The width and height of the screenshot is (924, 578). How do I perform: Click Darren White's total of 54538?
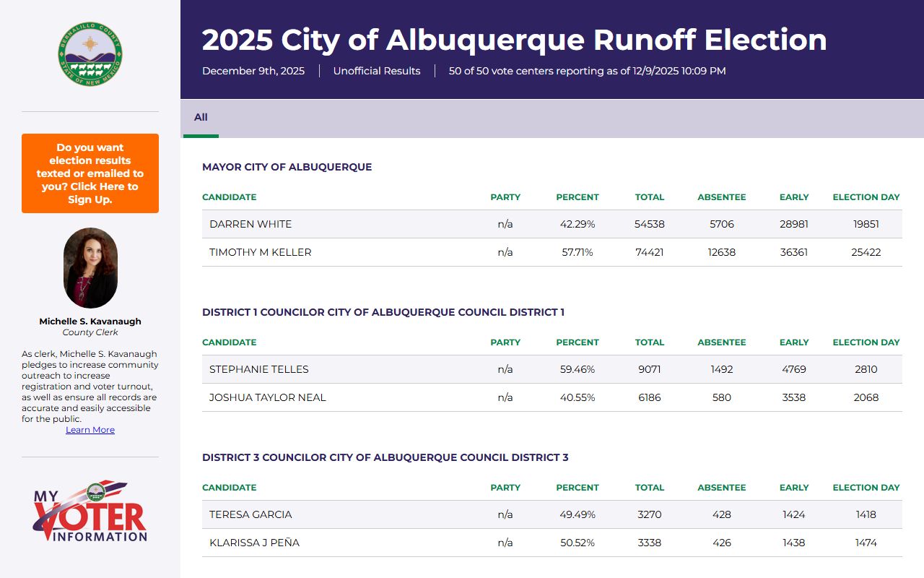650,224
